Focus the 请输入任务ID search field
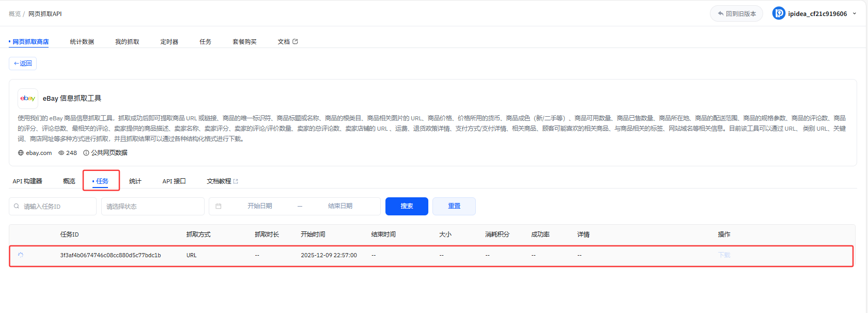Viewport: 868px width, 313px height. click(x=53, y=206)
